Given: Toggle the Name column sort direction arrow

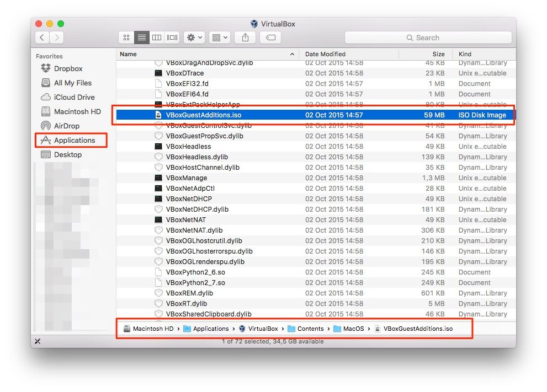Looking at the screenshot, I should pos(292,54).
